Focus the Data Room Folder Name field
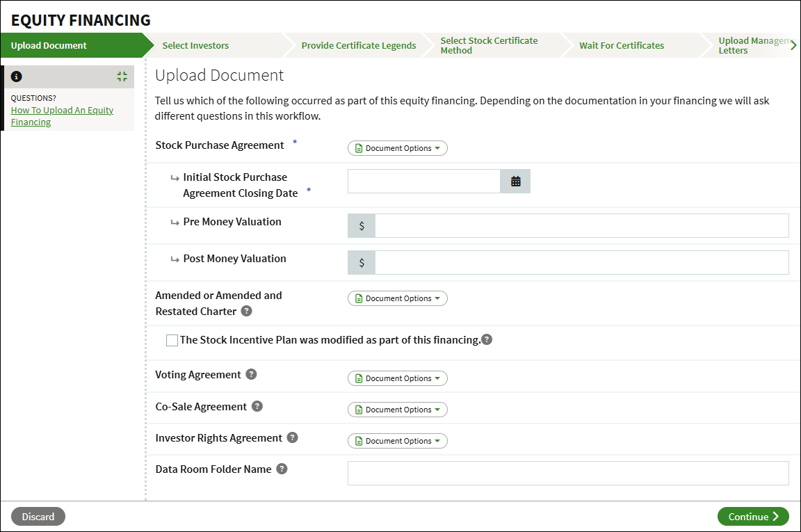Image resolution: width=801 pixels, height=532 pixels. click(x=568, y=473)
